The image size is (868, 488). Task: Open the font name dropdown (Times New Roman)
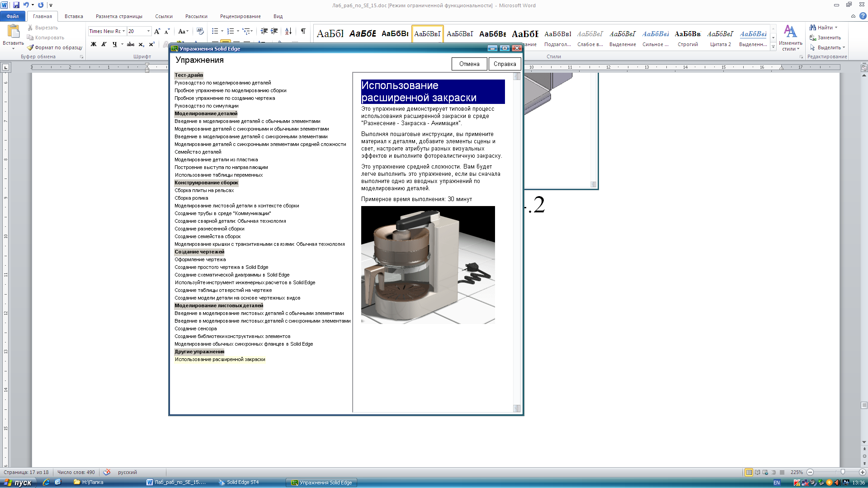pos(123,31)
